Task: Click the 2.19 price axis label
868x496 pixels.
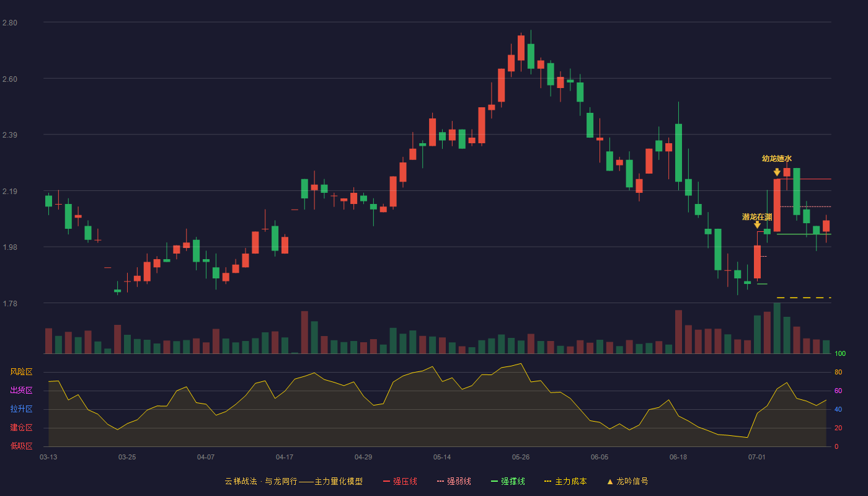Action: coord(10,192)
